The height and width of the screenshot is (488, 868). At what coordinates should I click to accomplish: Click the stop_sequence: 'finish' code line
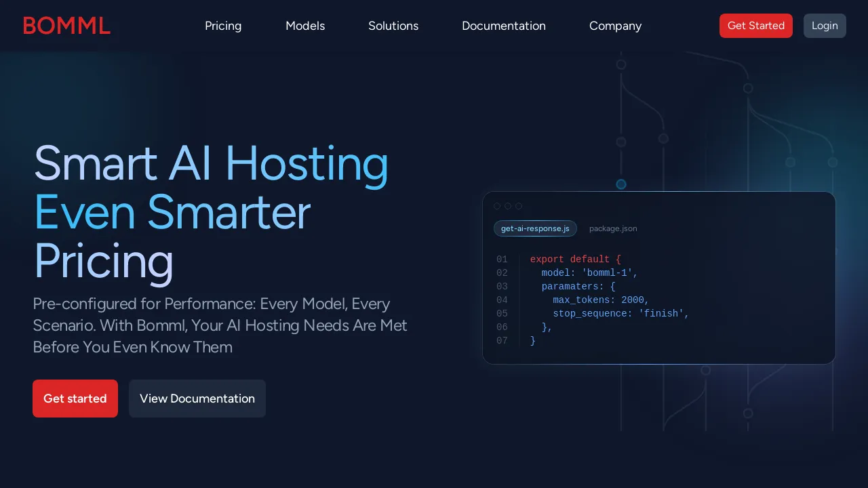point(621,314)
